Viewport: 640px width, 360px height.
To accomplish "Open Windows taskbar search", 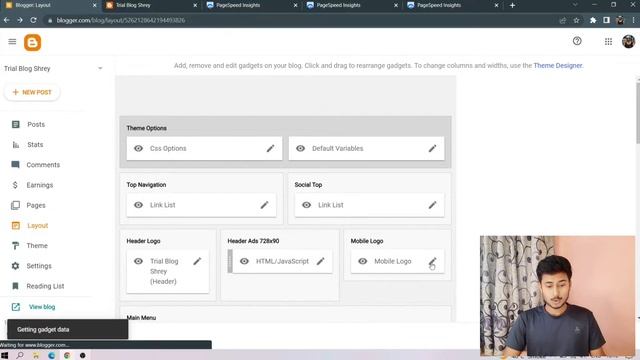I will point(20,356).
